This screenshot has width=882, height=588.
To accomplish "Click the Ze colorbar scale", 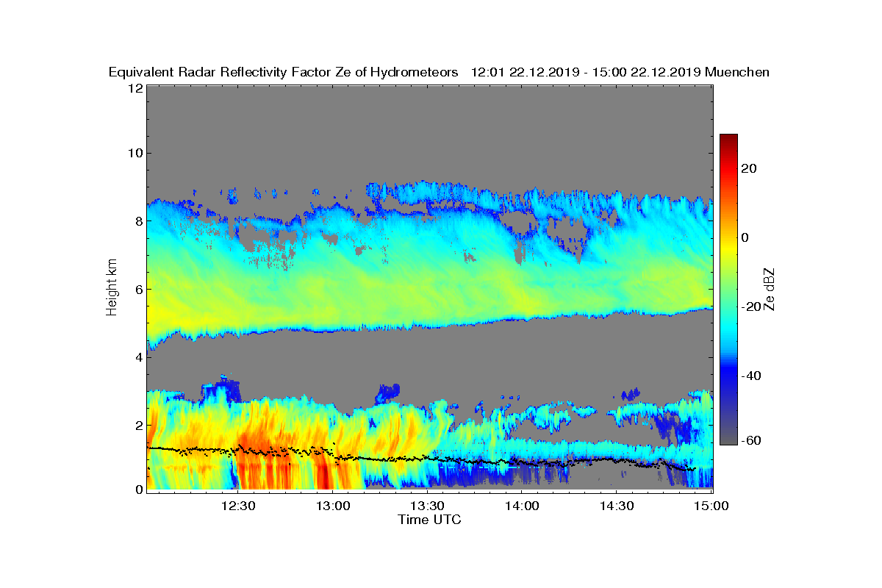I will click(728, 289).
